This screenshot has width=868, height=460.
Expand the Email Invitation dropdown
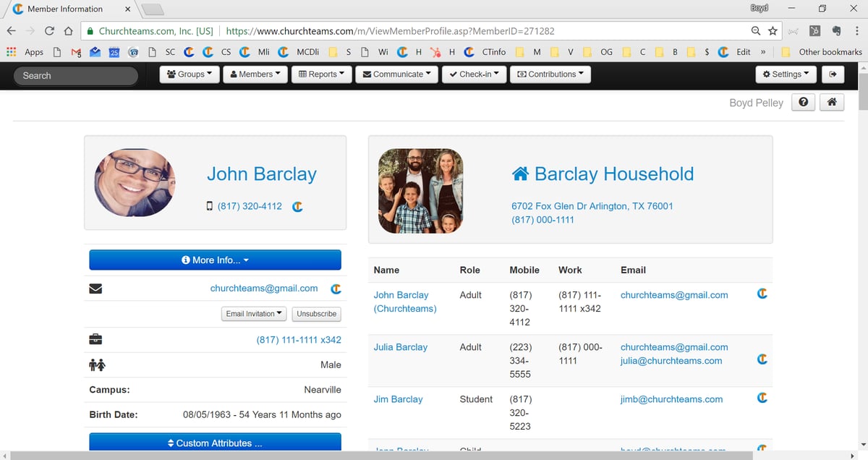(x=254, y=314)
